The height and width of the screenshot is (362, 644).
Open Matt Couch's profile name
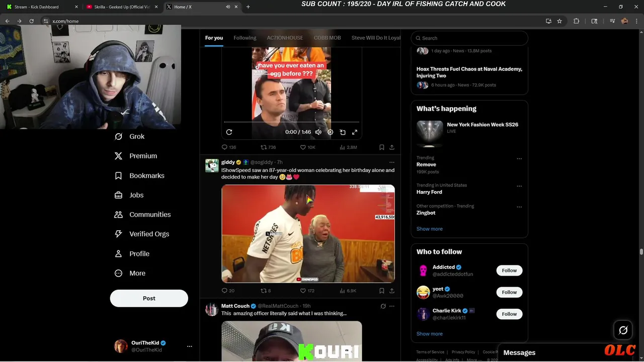pos(235,306)
